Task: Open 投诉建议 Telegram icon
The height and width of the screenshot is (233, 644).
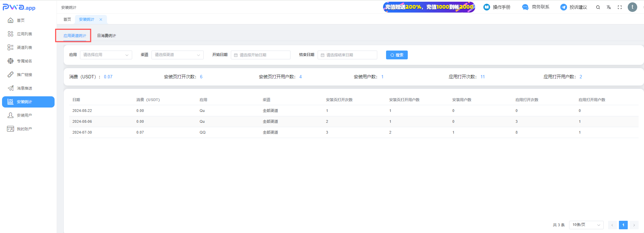Action: (x=563, y=7)
